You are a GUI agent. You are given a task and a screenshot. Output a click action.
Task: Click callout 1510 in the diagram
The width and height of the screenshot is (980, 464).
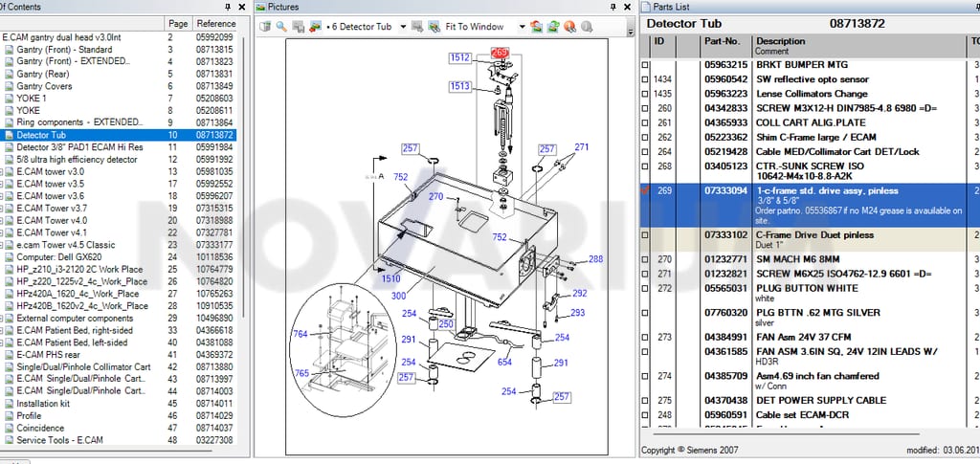(390, 278)
